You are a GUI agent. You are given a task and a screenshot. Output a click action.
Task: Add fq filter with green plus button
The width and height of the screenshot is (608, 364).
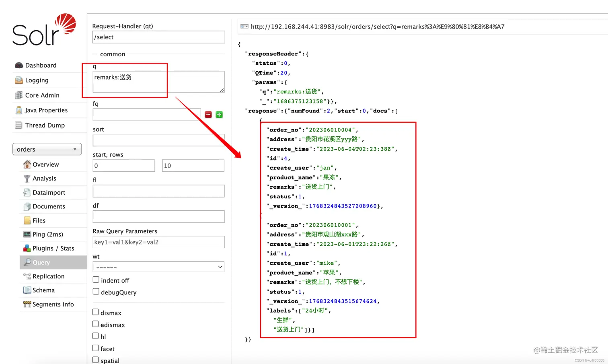pyautogui.click(x=219, y=115)
